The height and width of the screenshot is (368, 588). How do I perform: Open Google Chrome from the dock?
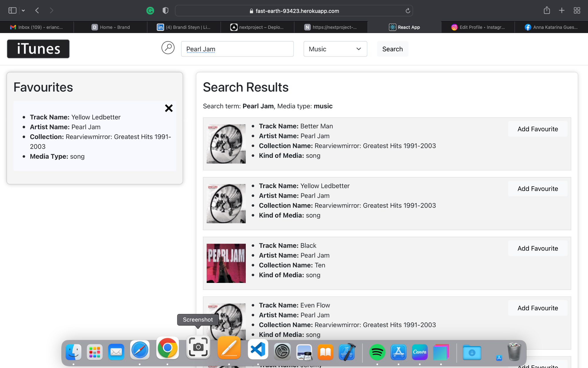point(168,348)
